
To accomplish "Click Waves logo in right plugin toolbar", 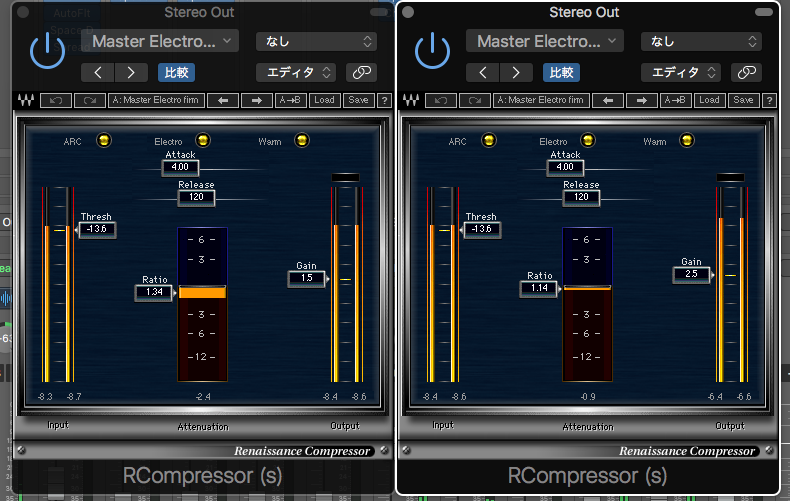I will point(411,100).
